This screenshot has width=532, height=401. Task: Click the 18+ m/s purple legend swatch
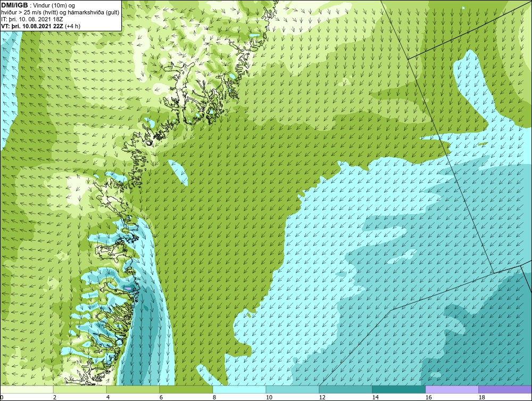pyautogui.click(x=505, y=389)
